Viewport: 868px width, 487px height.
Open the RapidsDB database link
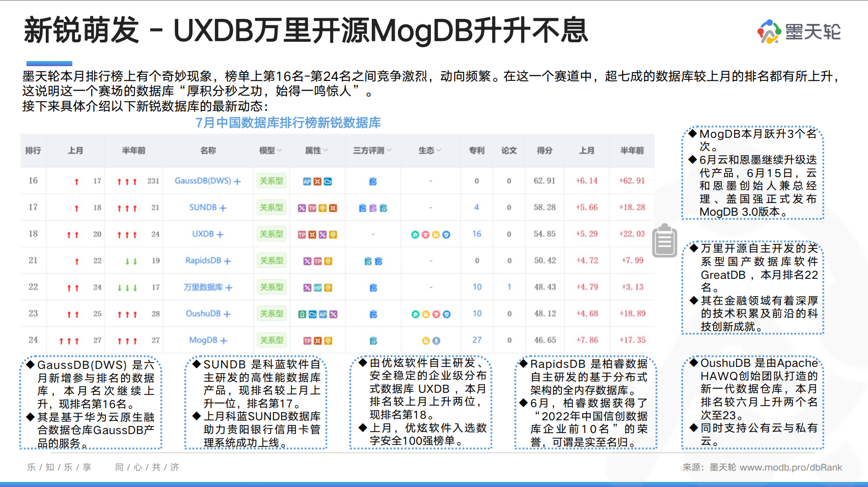tap(203, 260)
